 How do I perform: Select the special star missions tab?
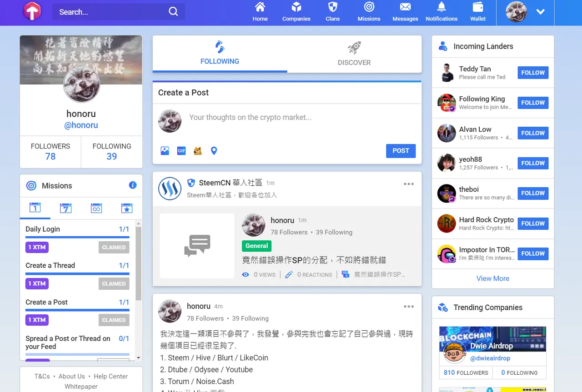pyautogui.click(x=127, y=208)
